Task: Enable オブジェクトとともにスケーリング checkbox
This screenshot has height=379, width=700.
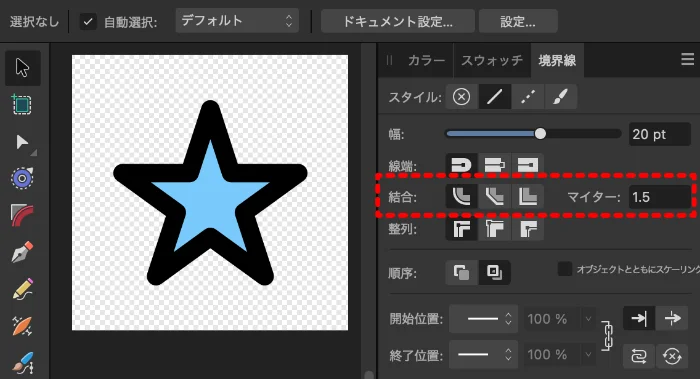Action: coord(565,269)
